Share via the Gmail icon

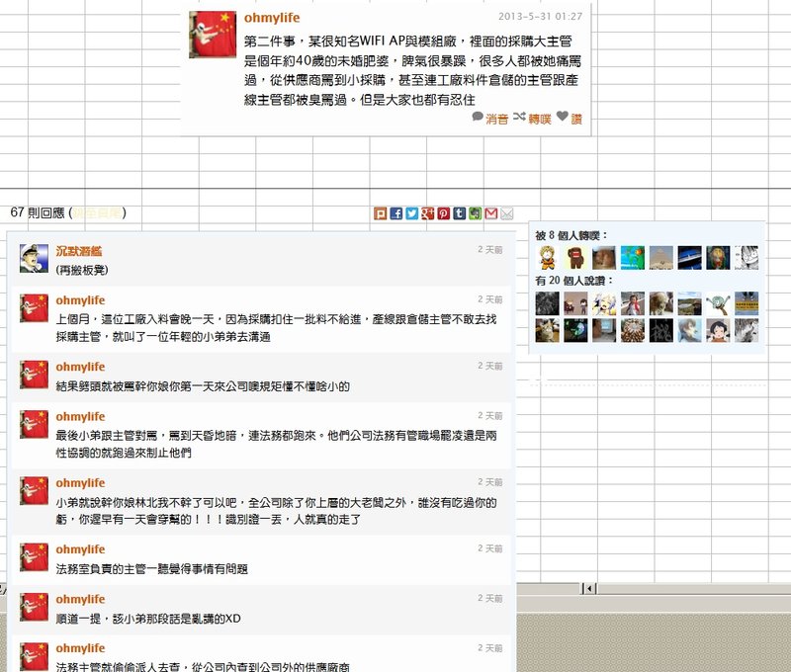click(491, 213)
